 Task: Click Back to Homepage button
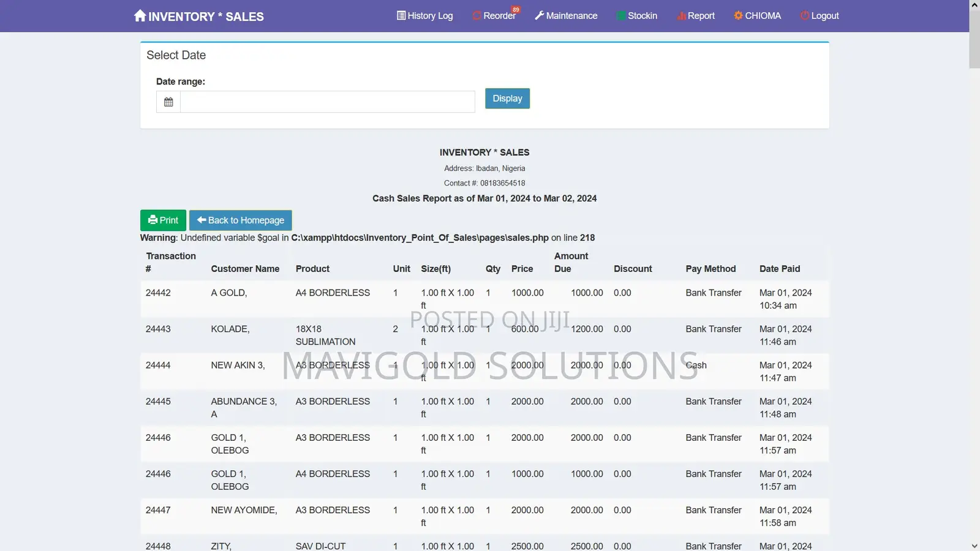[x=240, y=220]
